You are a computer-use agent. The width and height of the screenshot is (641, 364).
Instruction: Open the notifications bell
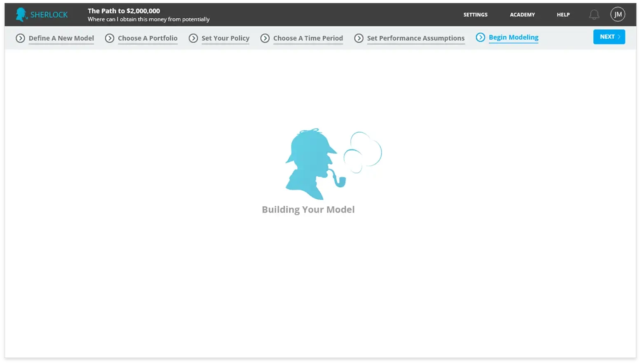[594, 15]
